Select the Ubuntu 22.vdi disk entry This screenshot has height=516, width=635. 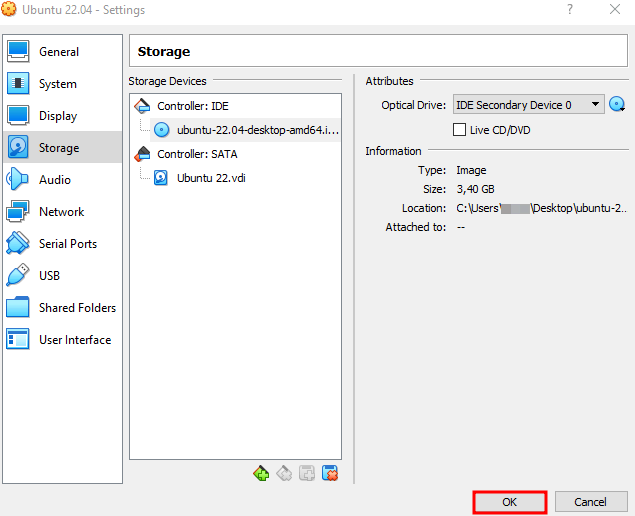click(x=211, y=178)
